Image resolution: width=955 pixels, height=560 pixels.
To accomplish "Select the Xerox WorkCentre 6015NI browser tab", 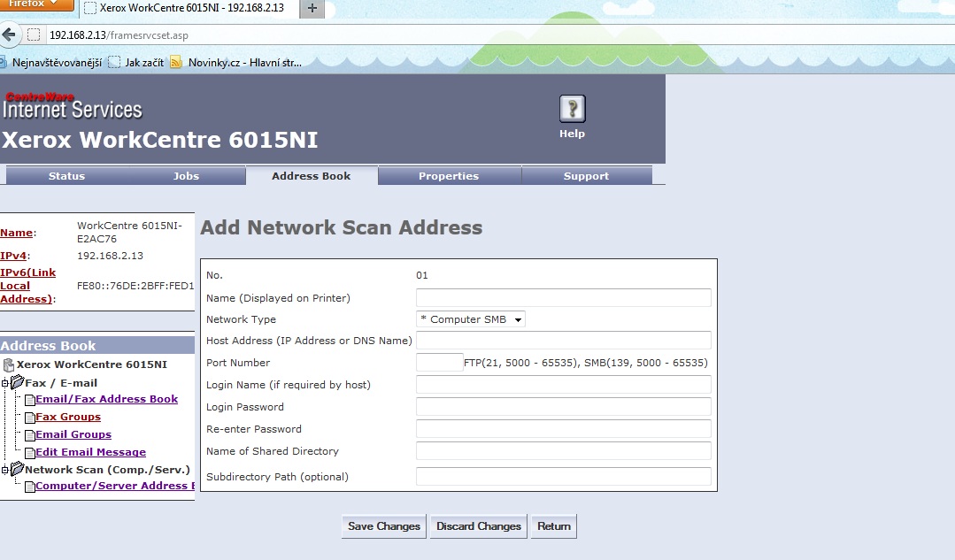I will (x=189, y=8).
